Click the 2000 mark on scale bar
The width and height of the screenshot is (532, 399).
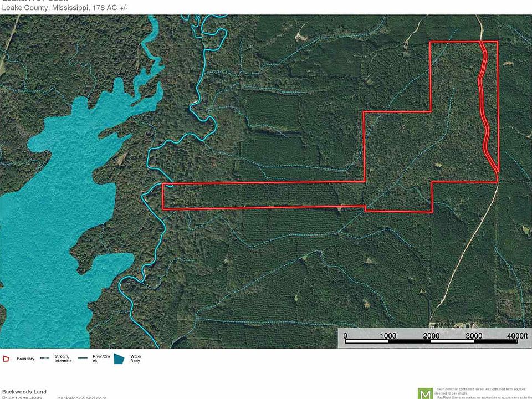[x=431, y=335]
